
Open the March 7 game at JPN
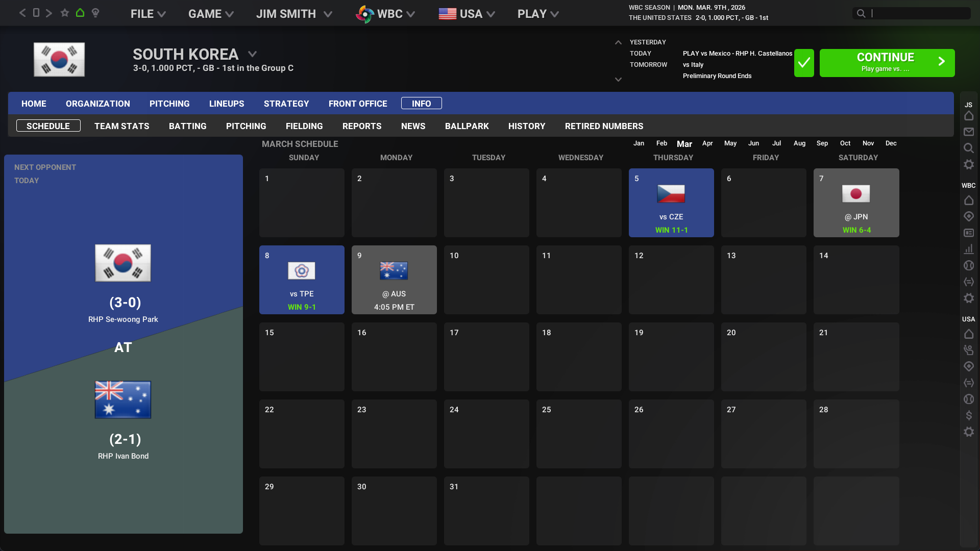point(856,203)
